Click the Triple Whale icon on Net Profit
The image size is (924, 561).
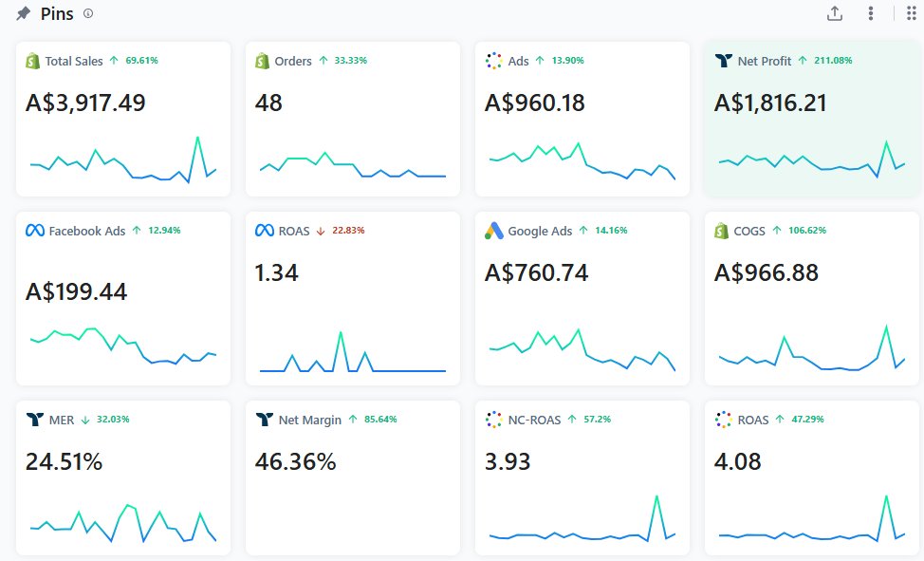pos(723,60)
